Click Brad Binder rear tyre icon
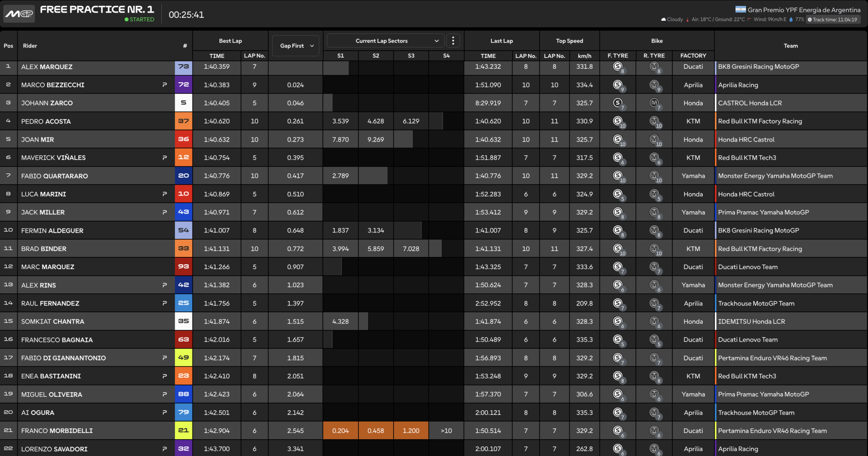Image resolution: width=868 pixels, height=456 pixels. (x=655, y=249)
